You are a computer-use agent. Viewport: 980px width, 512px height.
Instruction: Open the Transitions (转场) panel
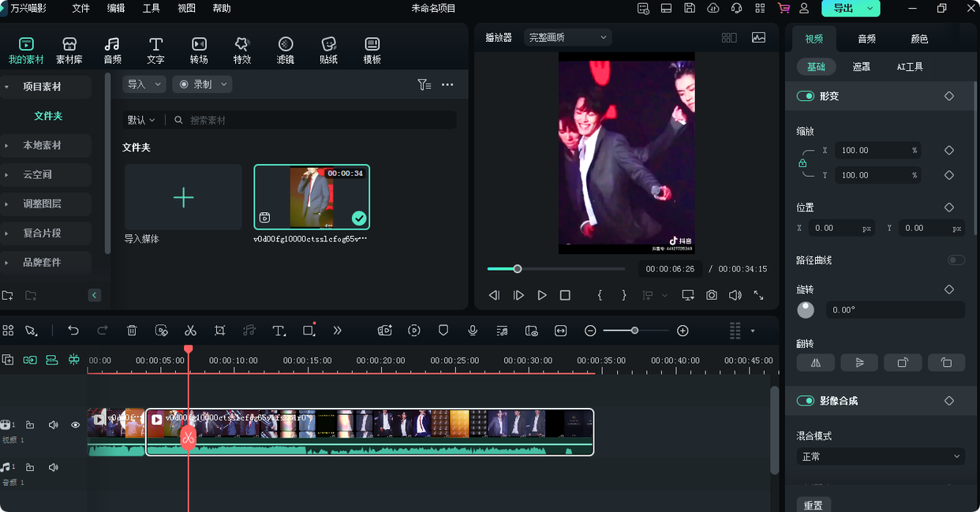[x=199, y=50]
